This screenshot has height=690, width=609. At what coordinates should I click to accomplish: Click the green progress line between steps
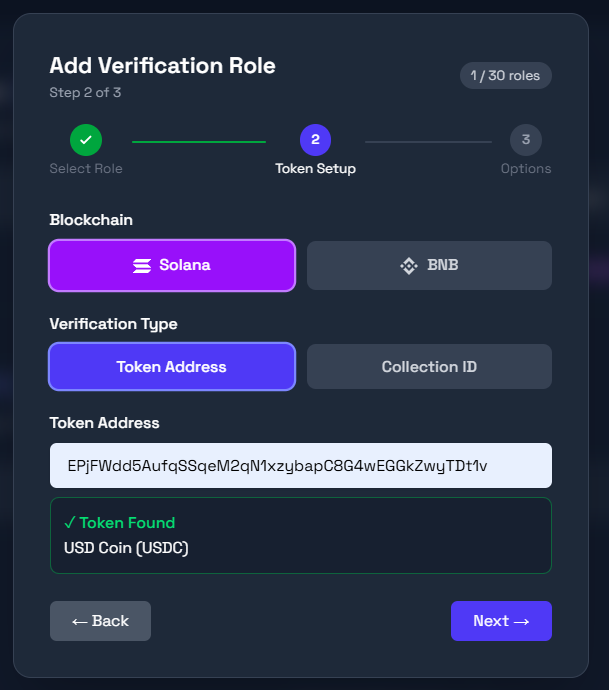tap(198, 141)
